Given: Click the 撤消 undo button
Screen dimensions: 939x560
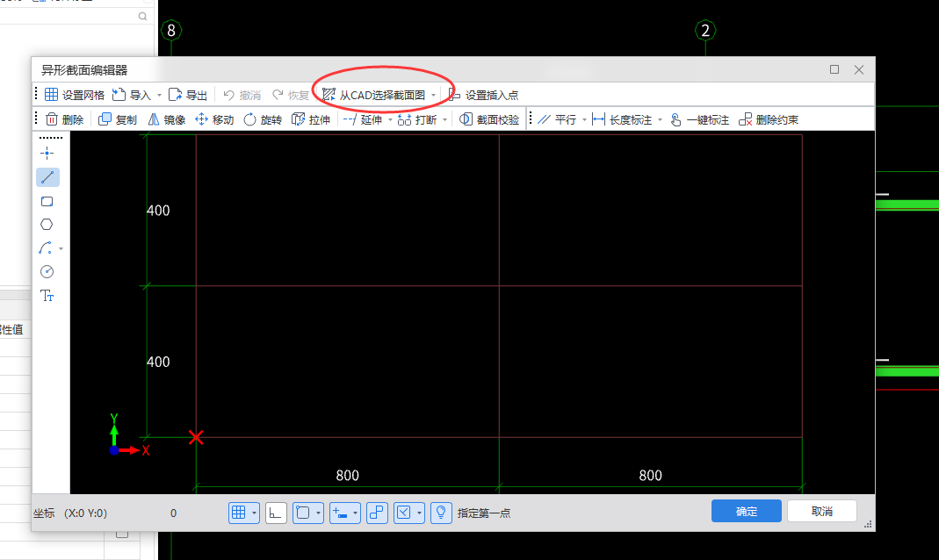Looking at the screenshot, I should [242, 95].
